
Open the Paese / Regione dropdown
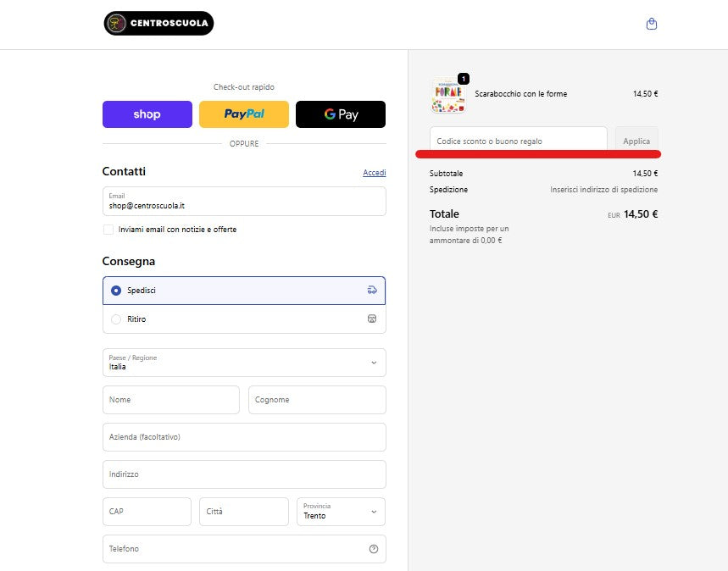[x=244, y=363]
